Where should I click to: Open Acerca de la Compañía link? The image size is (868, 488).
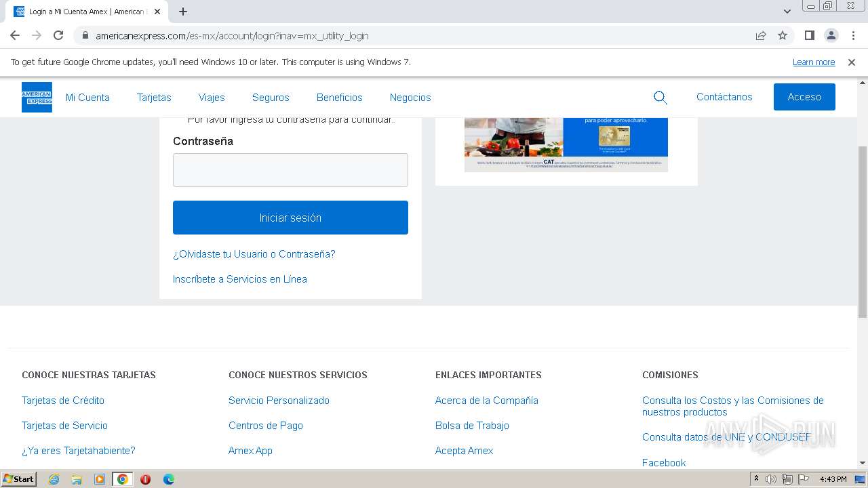pos(487,401)
